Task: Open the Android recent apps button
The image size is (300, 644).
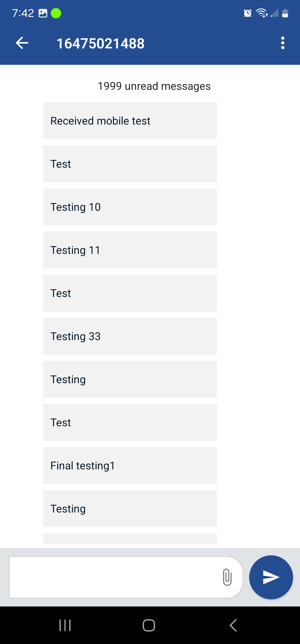Action: point(65,625)
